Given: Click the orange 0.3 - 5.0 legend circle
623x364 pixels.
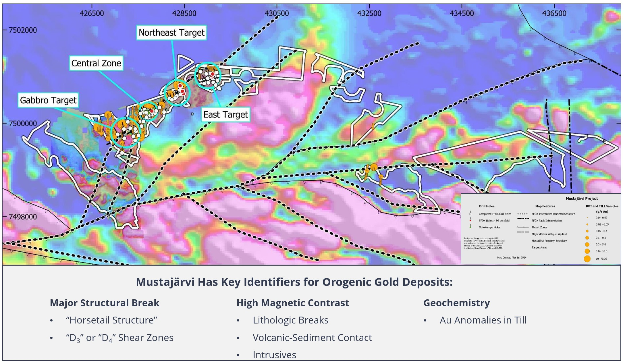Looking at the screenshot, I should (x=587, y=244).
